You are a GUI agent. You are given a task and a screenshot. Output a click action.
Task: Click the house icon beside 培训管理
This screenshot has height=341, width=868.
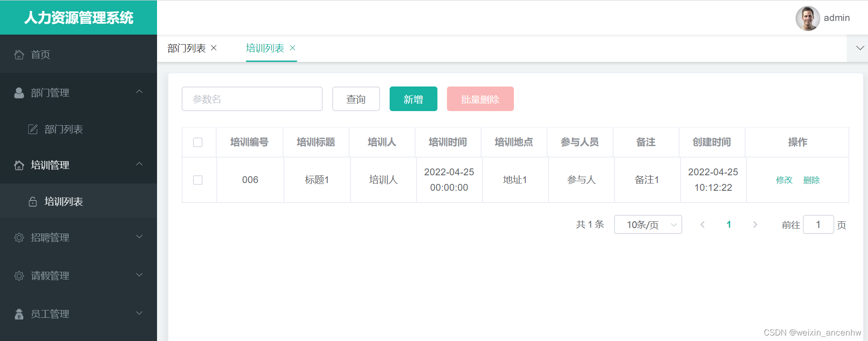pos(19,165)
